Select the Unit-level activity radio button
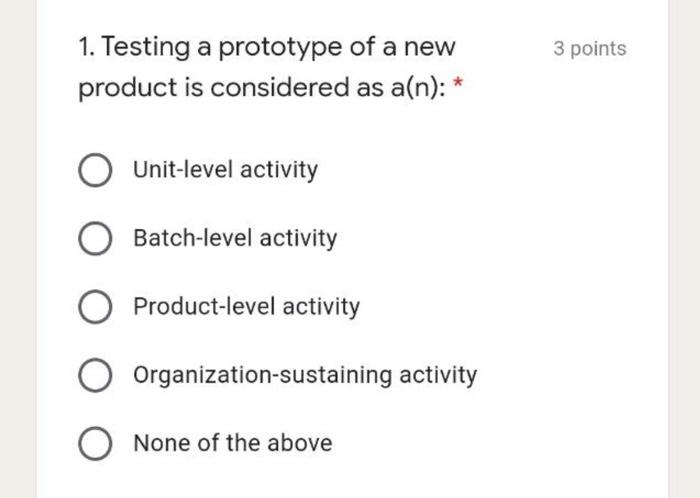The height and width of the screenshot is (498, 700). pos(96,171)
